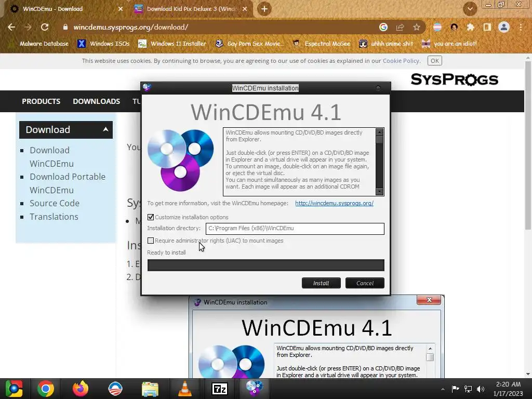Image resolution: width=532 pixels, height=399 pixels.
Task: Close the WinCDEmu - Download tab
Action: click(121, 9)
